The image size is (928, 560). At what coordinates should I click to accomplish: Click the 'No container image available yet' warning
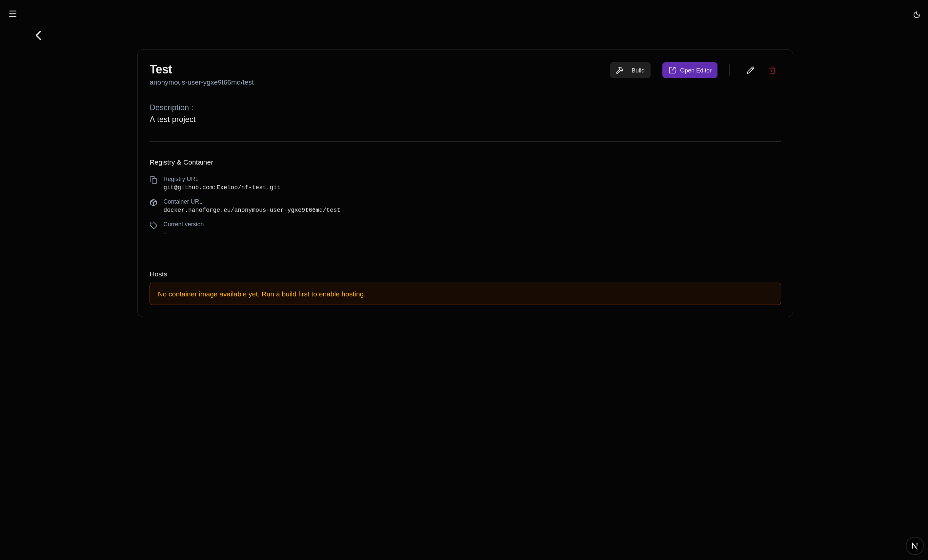465,294
